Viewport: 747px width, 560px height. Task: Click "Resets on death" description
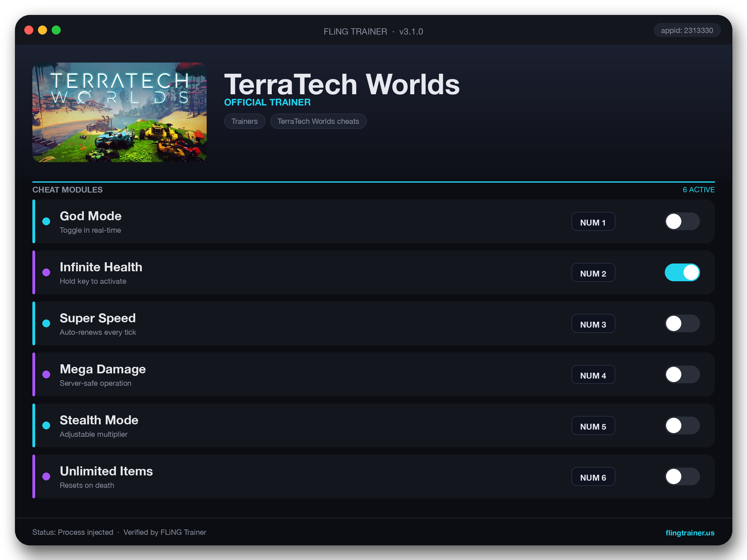coord(87,485)
